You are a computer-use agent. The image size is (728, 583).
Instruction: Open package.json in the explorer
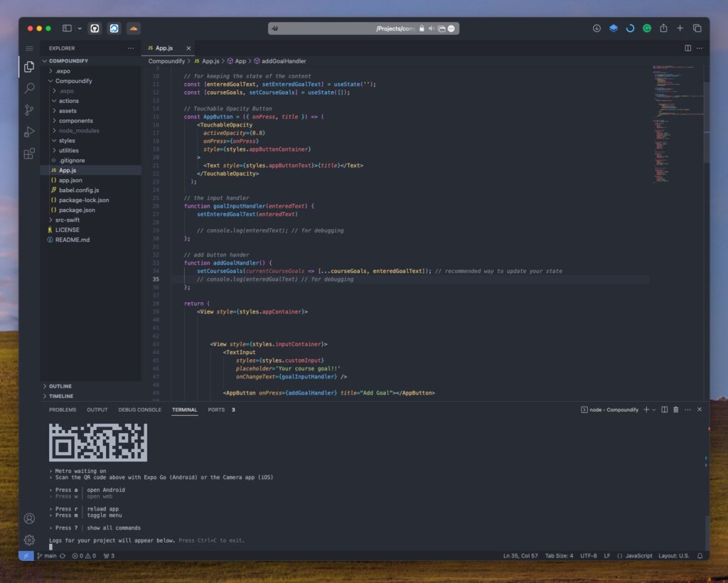click(x=75, y=210)
